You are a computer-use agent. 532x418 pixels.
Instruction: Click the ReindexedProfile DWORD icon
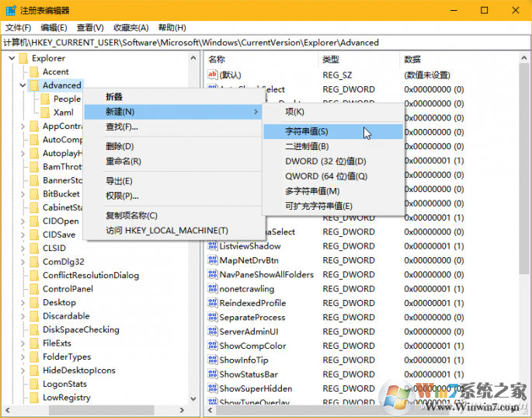click(x=212, y=303)
